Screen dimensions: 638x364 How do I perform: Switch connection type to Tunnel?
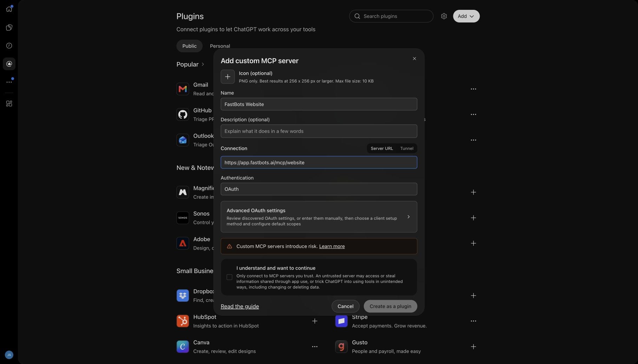pos(407,148)
